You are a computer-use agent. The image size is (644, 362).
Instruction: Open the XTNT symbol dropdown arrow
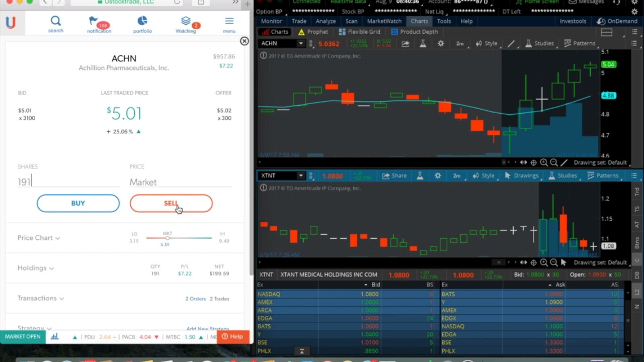[x=300, y=175]
